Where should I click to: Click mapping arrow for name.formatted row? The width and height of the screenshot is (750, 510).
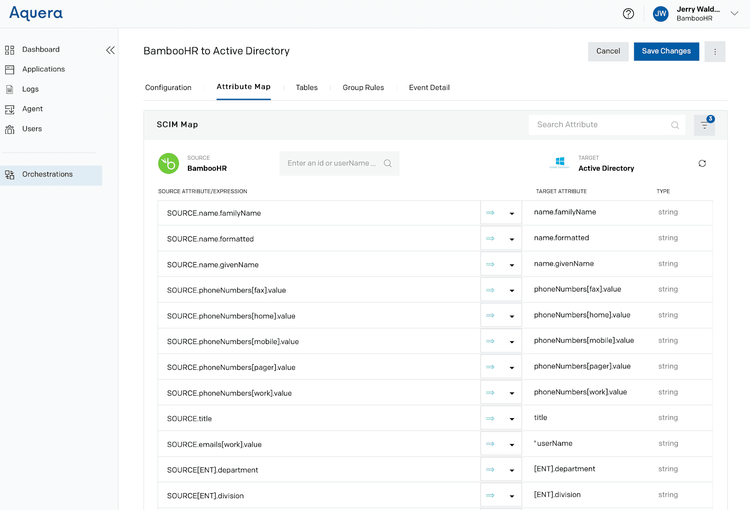tap(490, 239)
